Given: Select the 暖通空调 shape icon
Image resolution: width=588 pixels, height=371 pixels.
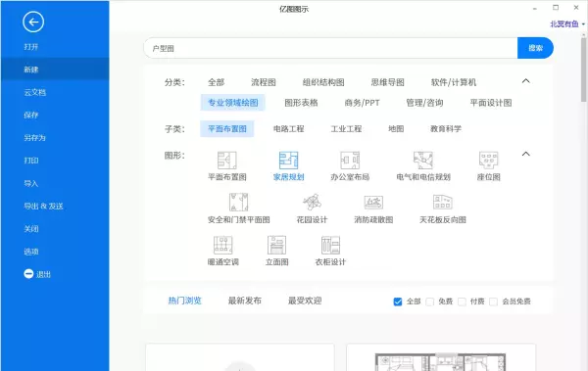Looking at the screenshot, I should 223,246.
